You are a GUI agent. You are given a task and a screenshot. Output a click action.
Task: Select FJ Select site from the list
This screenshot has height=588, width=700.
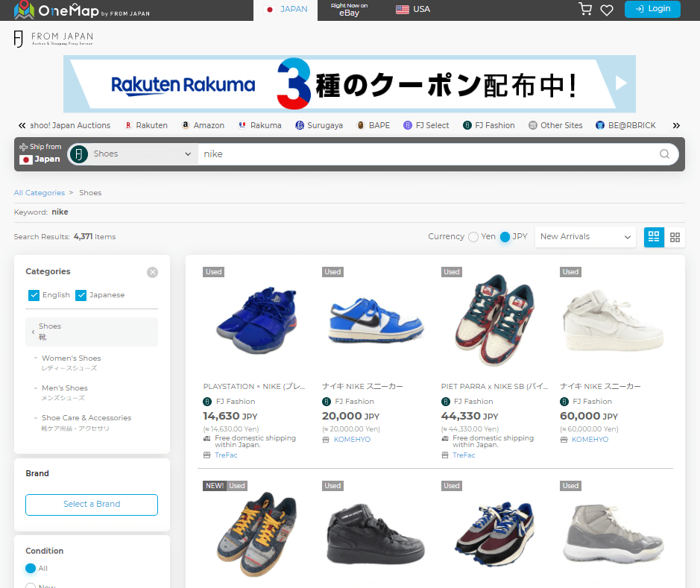426,125
